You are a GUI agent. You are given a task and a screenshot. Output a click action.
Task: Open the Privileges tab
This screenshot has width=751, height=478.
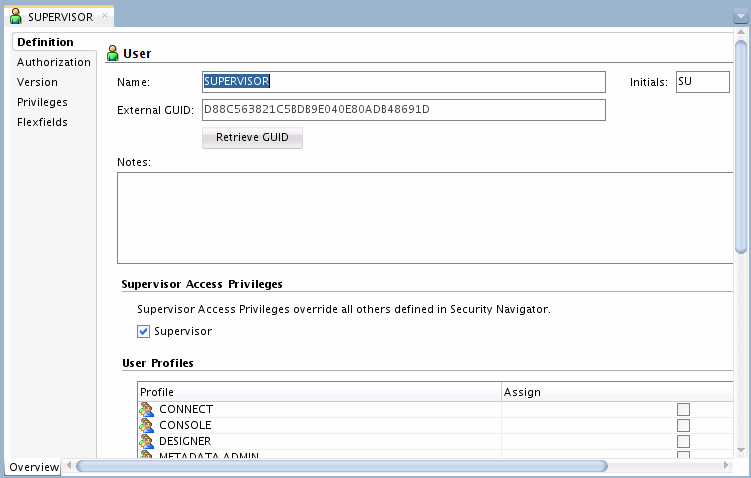point(42,102)
